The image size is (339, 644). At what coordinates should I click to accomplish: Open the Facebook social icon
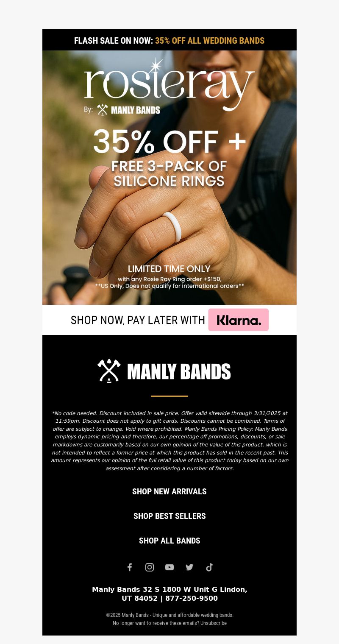130,567
